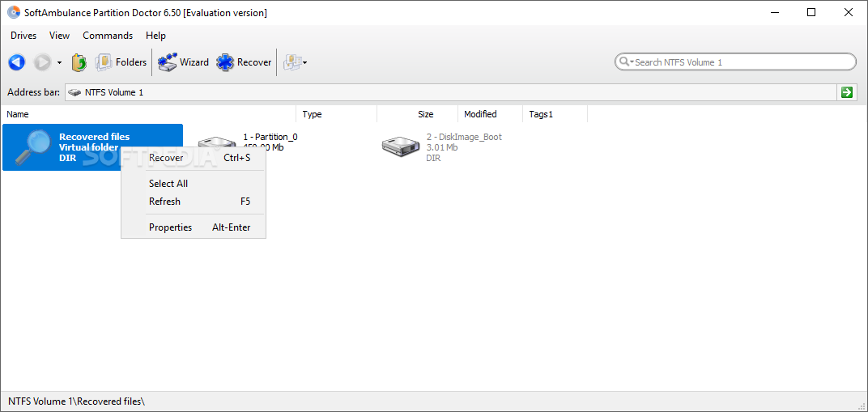Click the address bar showing NTFS Volume 1
Screen dimensions: 868x412
pyautogui.click(x=450, y=92)
